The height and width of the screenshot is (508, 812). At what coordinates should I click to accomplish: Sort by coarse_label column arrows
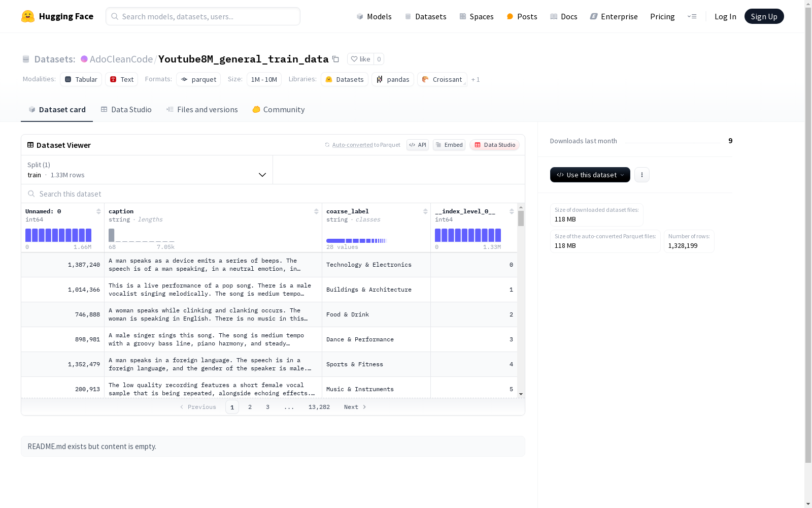click(x=425, y=211)
